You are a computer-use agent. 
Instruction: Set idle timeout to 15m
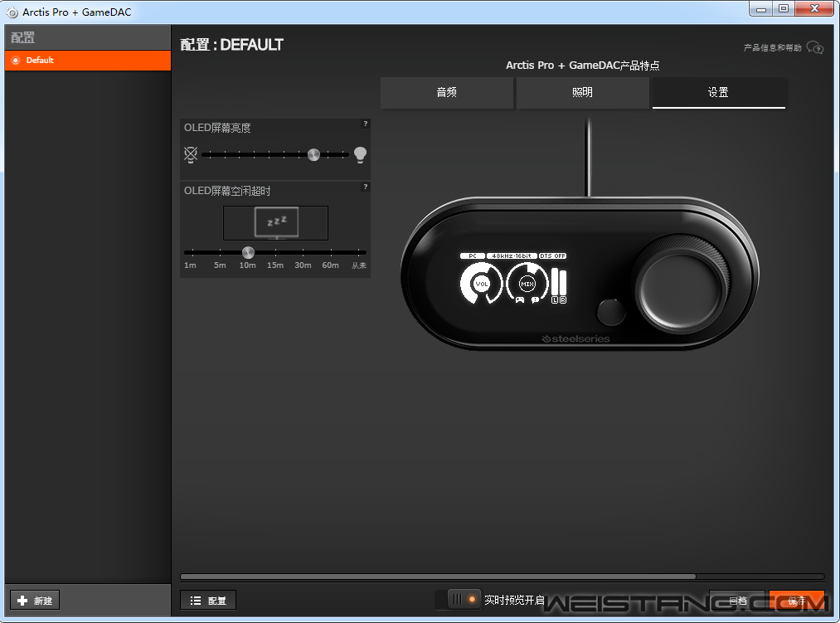tap(275, 265)
